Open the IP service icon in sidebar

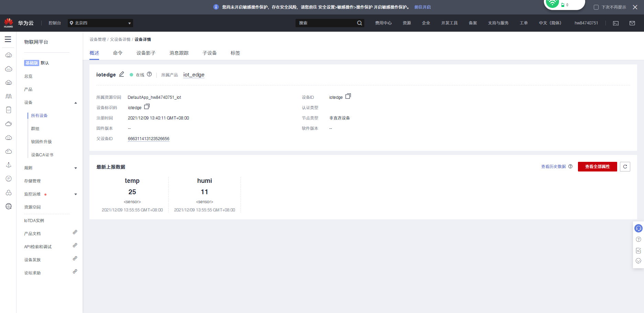click(x=9, y=179)
